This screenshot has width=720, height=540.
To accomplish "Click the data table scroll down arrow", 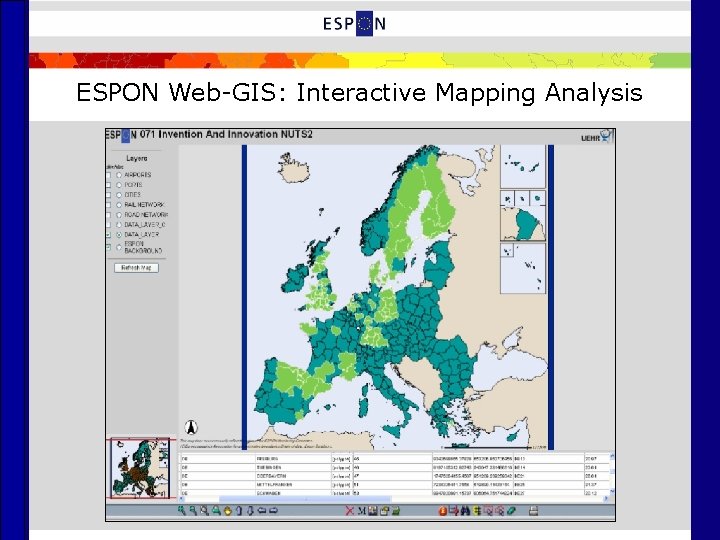I will [612, 492].
